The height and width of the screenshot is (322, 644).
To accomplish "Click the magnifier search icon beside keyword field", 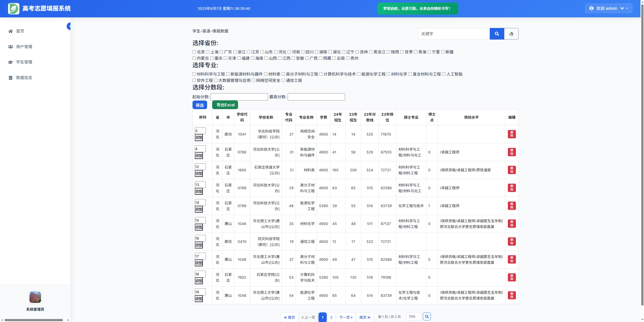I will [x=497, y=34].
